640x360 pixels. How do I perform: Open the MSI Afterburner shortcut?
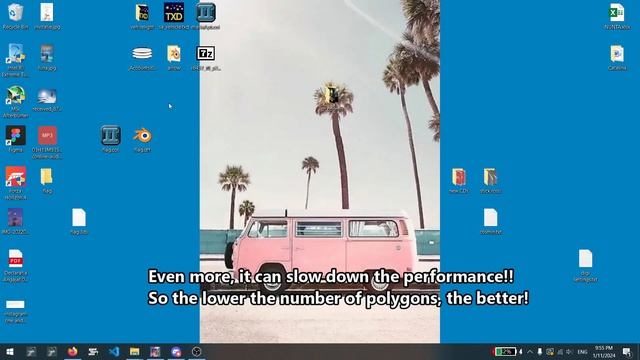tap(16, 96)
